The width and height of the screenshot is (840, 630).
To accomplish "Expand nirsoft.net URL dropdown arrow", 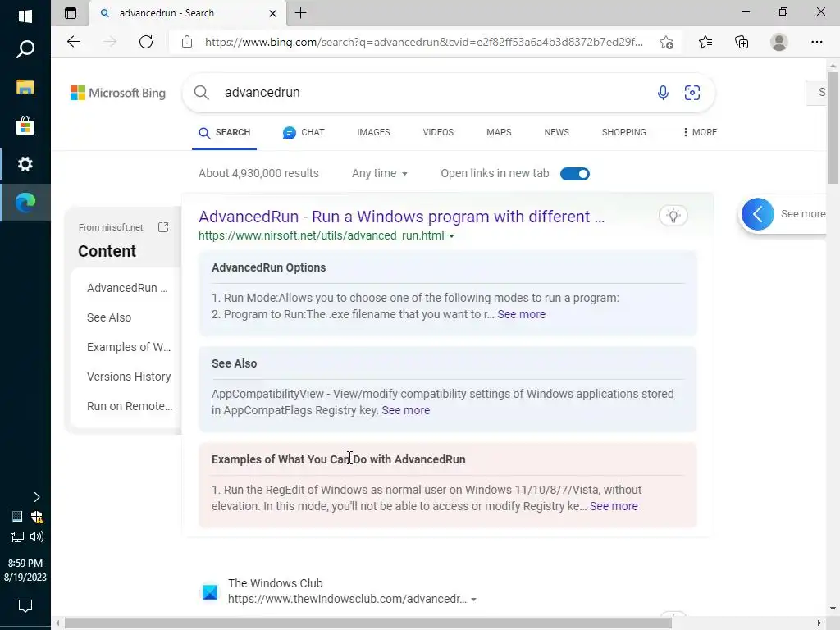I will pos(452,236).
